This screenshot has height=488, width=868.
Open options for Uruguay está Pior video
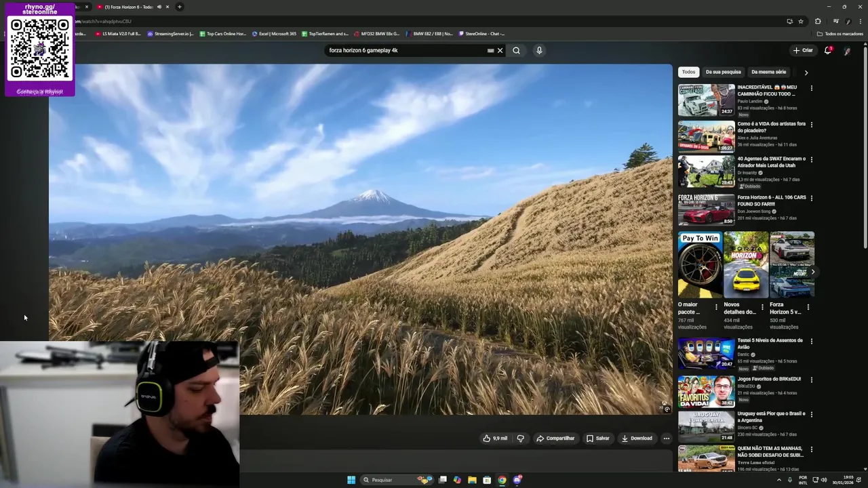[811, 414]
